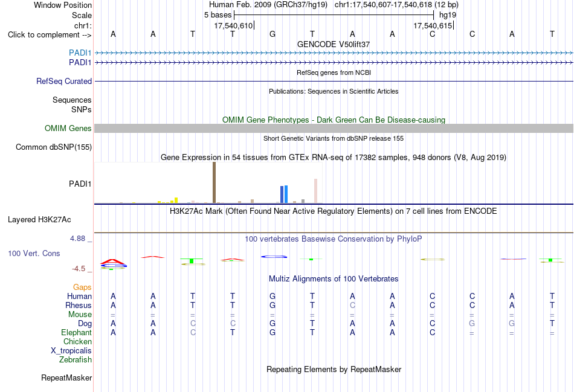Open the OMIM Genes track label
Viewport: 574px width, 392px height.
click(68, 129)
